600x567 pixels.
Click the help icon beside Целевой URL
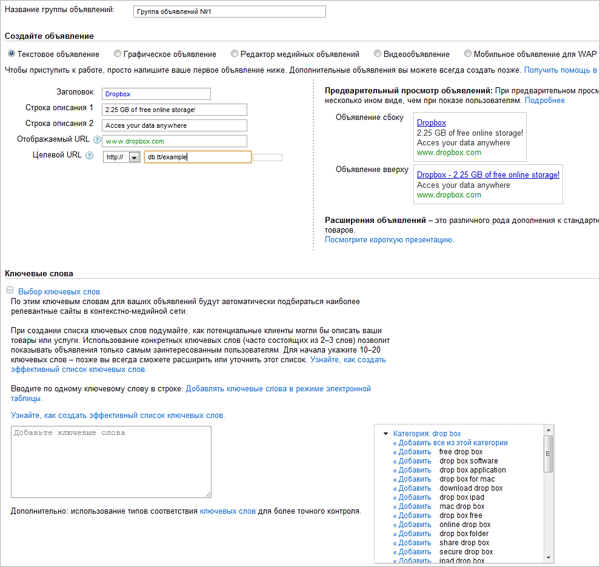pos(89,157)
